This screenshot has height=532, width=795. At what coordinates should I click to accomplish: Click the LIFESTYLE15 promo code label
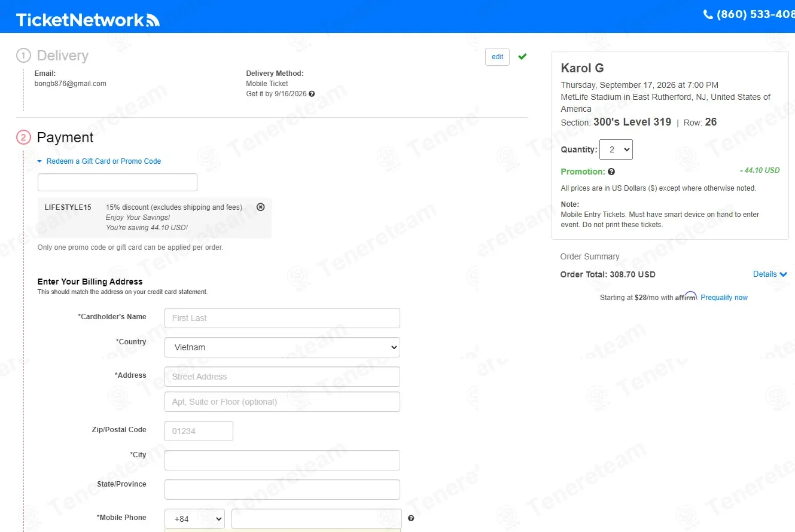pos(68,207)
